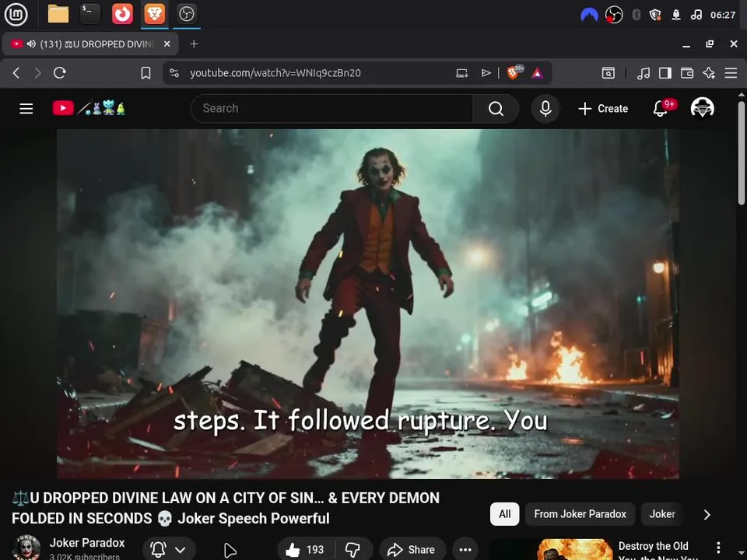
Task: Open the notification bell in system tray
Action: click(676, 15)
